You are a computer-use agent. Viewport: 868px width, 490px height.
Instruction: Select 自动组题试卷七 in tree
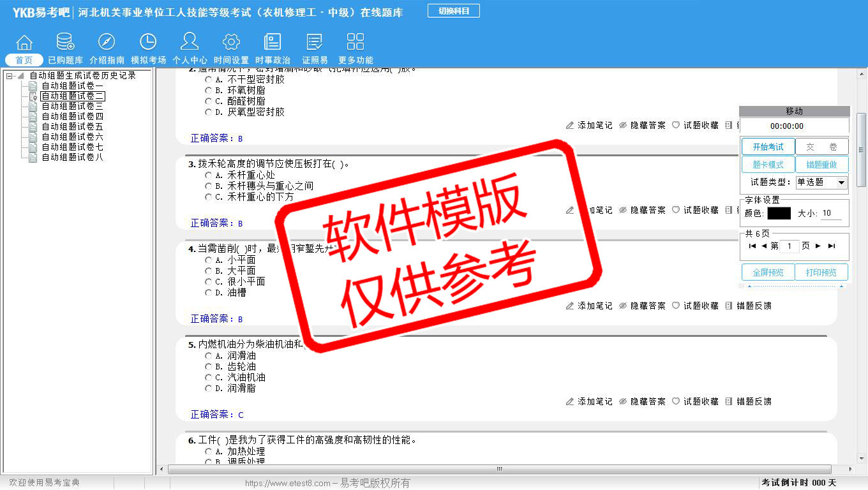click(x=72, y=147)
